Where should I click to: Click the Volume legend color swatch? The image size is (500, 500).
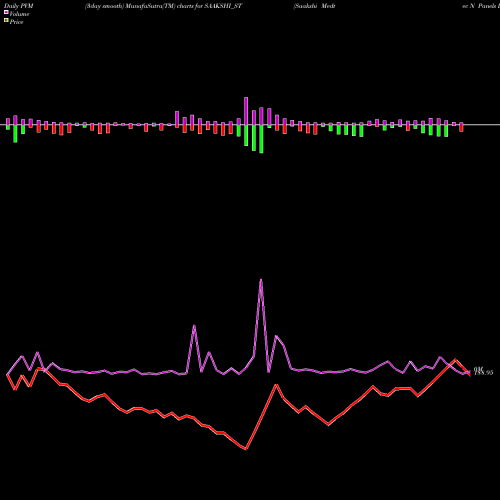click(x=6, y=12)
